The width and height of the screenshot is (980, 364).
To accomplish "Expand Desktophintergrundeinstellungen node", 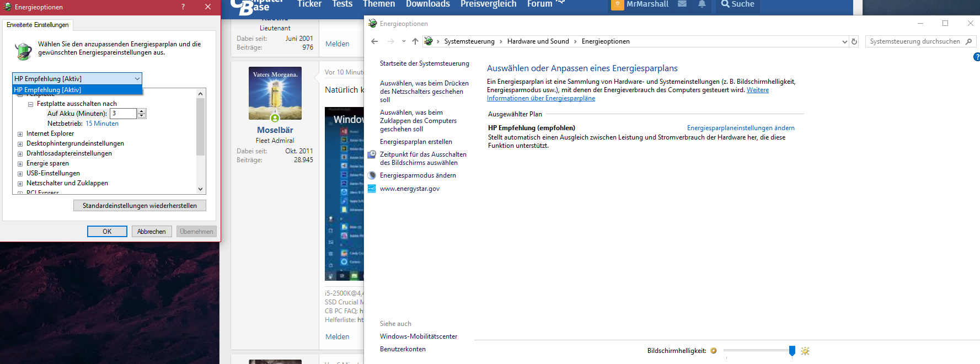I will point(20,144).
